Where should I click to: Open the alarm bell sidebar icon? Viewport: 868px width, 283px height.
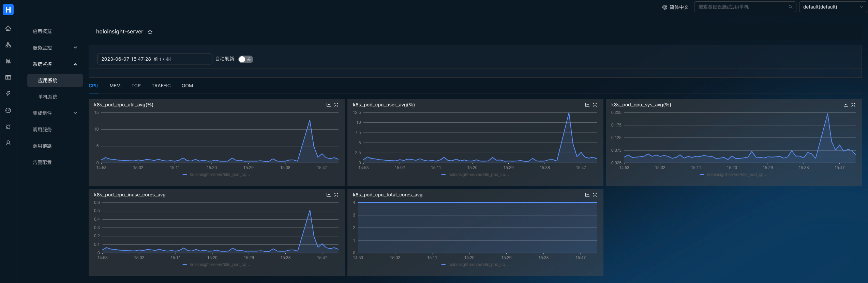pyautogui.click(x=8, y=126)
